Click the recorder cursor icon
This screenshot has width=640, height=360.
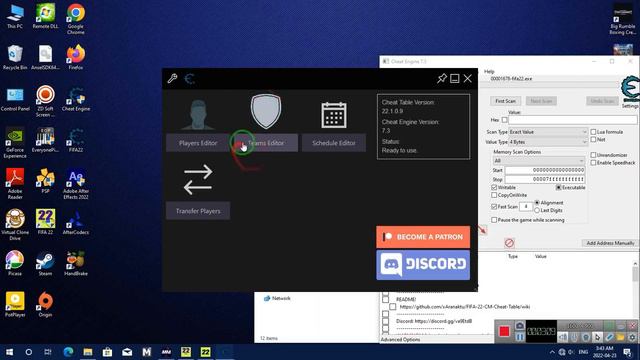597,337
